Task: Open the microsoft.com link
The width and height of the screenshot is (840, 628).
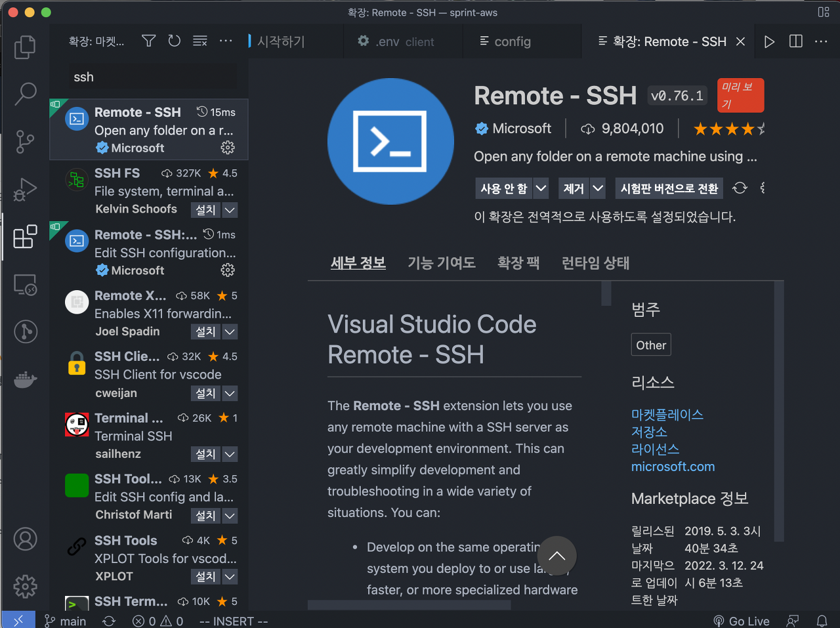Action: [x=673, y=467]
